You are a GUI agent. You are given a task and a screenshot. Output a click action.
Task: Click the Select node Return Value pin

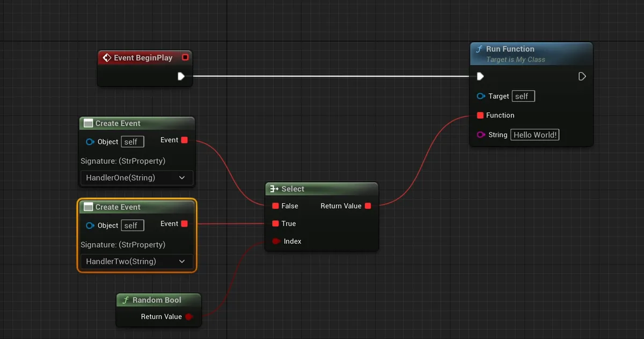tap(368, 206)
